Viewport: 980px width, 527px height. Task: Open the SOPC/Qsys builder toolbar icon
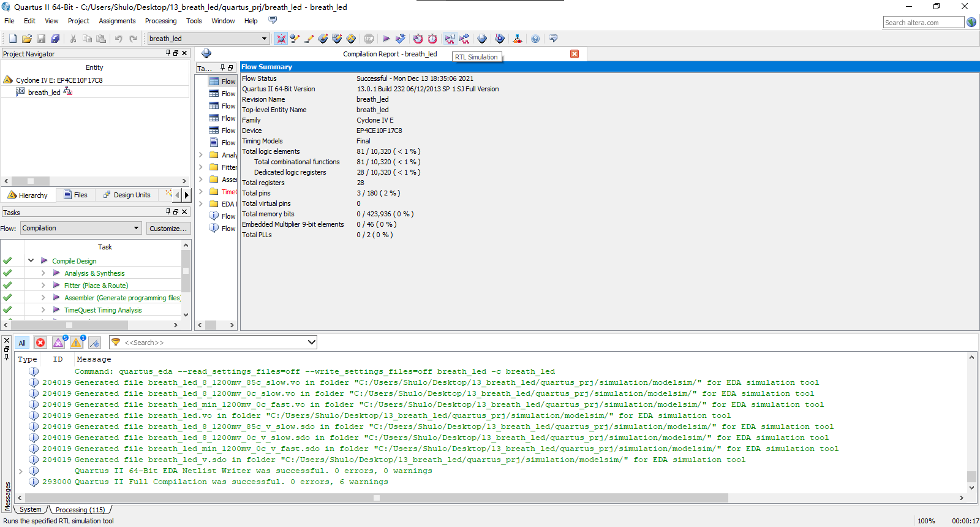click(x=518, y=39)
